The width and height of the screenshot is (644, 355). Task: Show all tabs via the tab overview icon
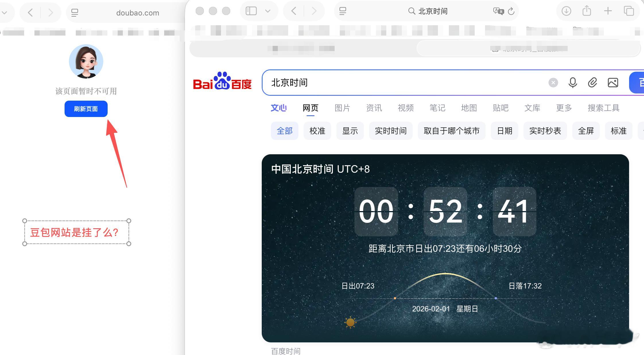[629, 11]
